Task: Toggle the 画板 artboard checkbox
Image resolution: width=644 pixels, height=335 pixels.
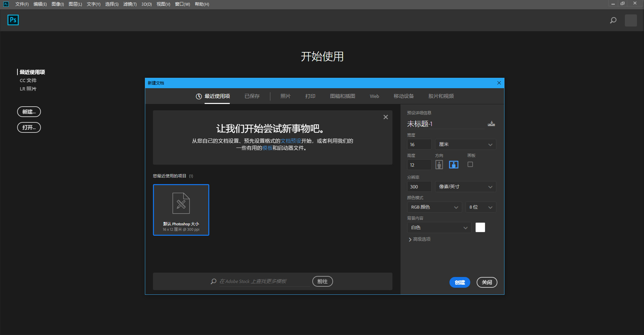Action: (x=470, y=164)
